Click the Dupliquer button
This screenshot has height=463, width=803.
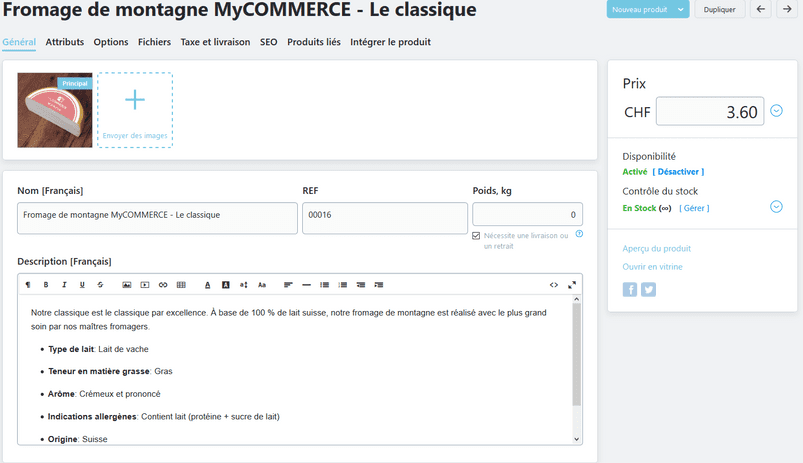tap(720, 9)
